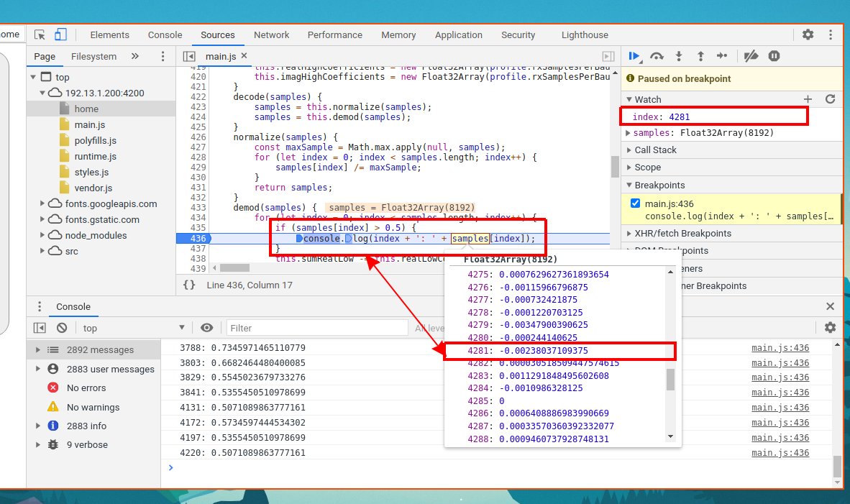This screenshot has width=850, height=504.
Task: Open console settings gear
Action: tap(830, 328)
